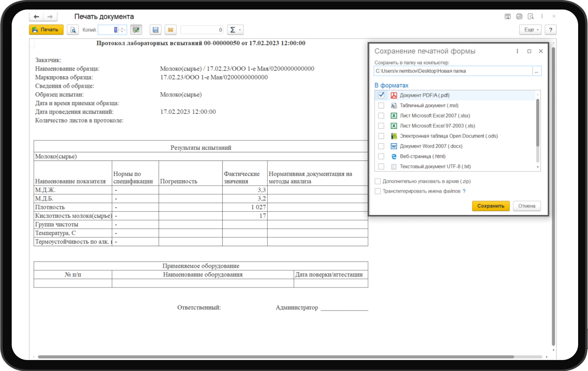Browse for folder with the ellipsis button
Viewport: 588px width, 371px height.
[x=536, y=71]
